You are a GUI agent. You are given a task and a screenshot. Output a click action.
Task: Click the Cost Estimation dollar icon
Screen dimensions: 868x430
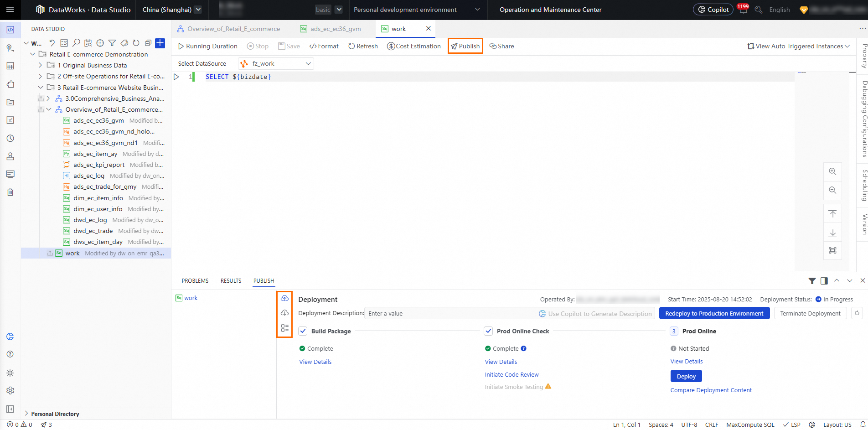391,46
